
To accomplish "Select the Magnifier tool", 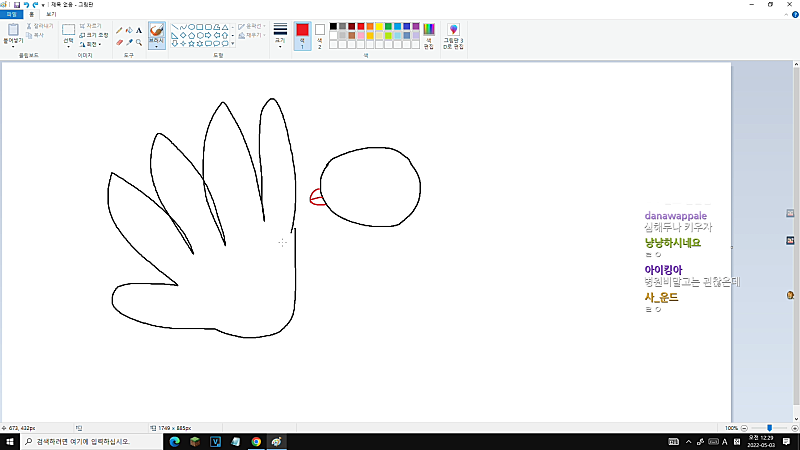I will click(x=139, y=42).
